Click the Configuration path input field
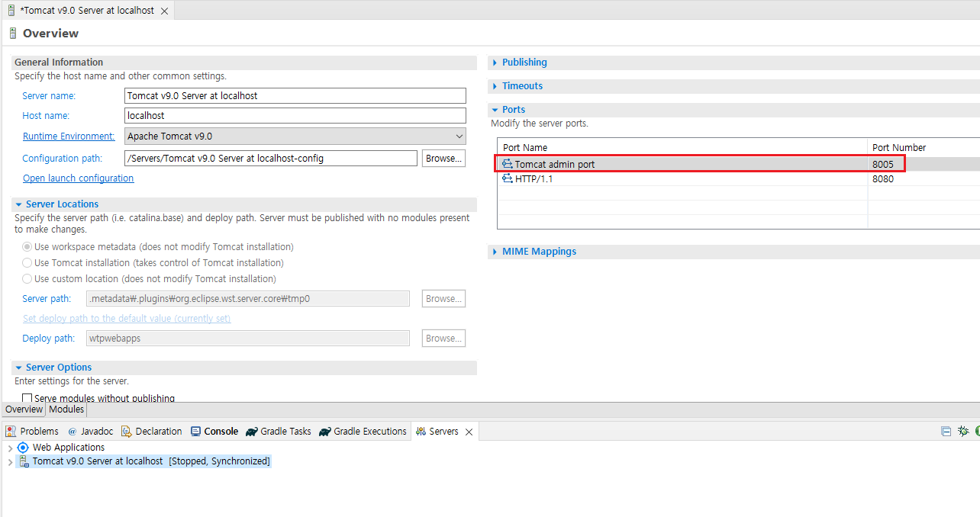 coord(271,159)
